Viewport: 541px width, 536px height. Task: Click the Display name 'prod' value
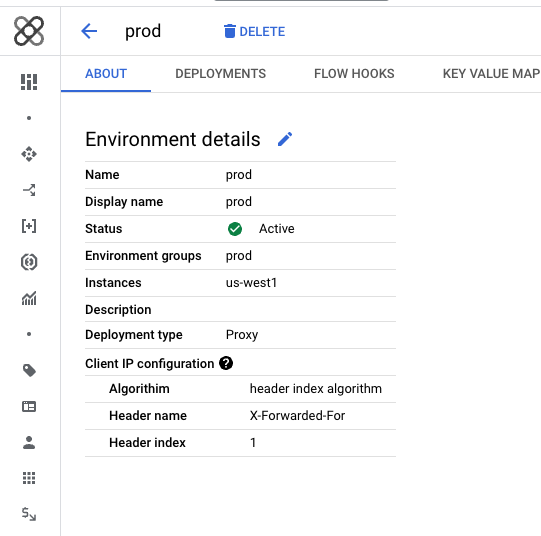[239, 202]
